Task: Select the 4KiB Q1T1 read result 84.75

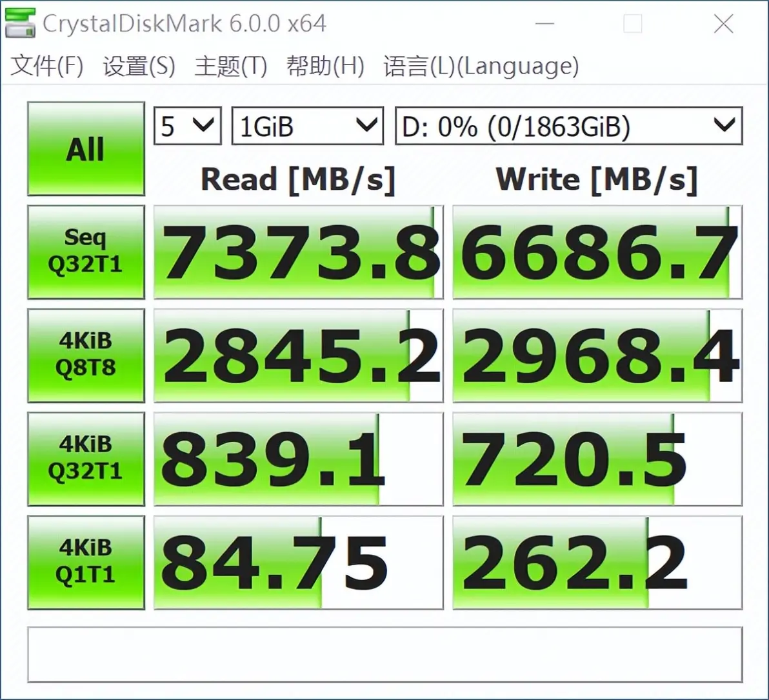Action: [299, 563]
